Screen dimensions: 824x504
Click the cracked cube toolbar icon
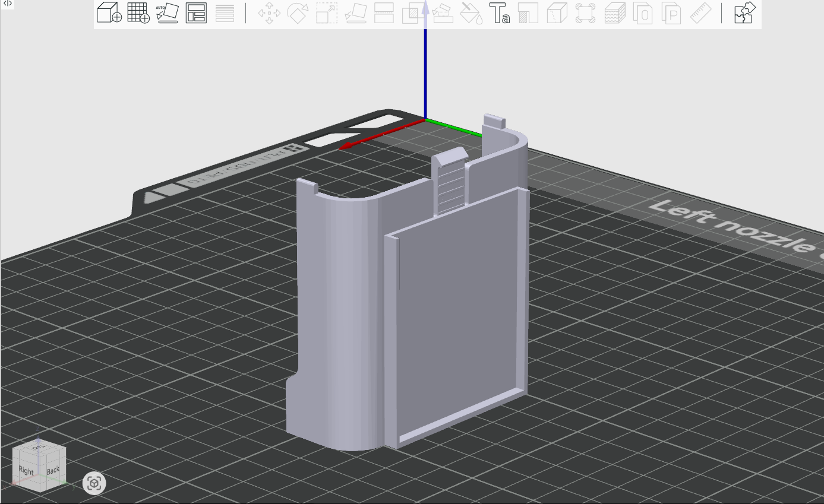point(557,13)
